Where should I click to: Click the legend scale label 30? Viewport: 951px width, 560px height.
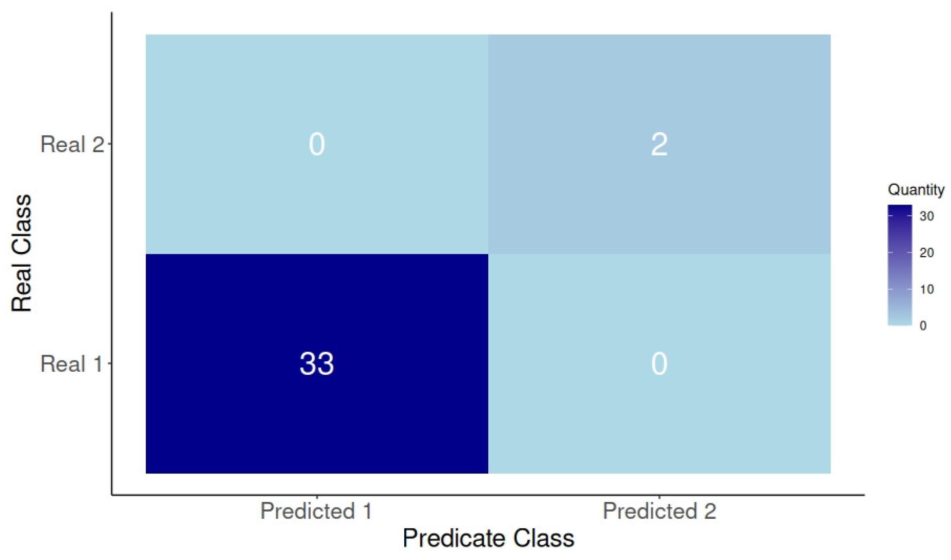click(x=926, y=216)
